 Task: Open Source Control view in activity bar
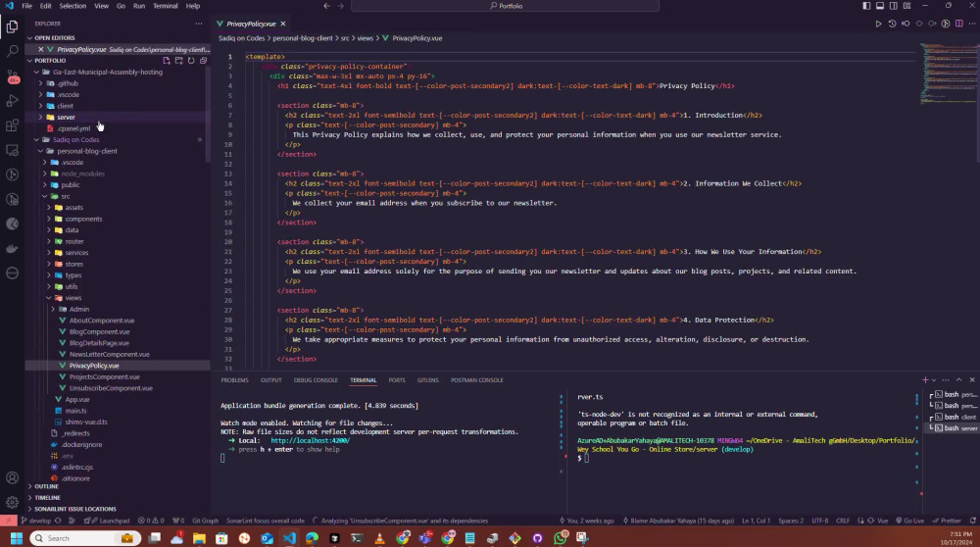click(12, 76)
